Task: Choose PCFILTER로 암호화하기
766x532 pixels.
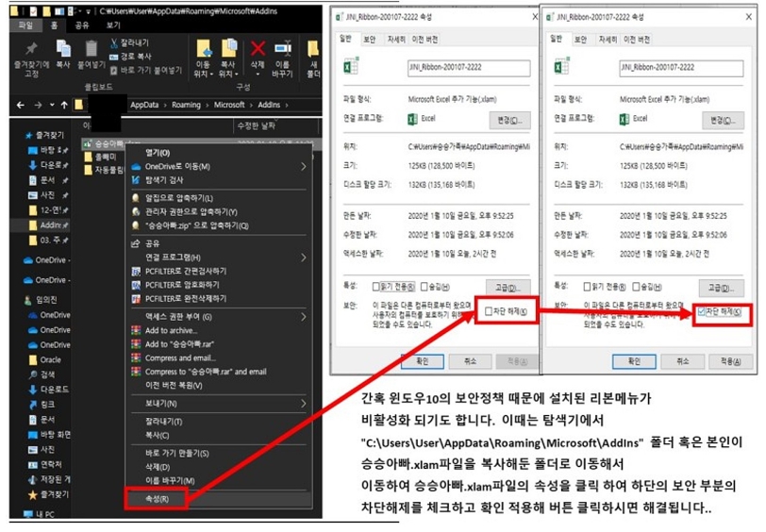Action: 219,285
